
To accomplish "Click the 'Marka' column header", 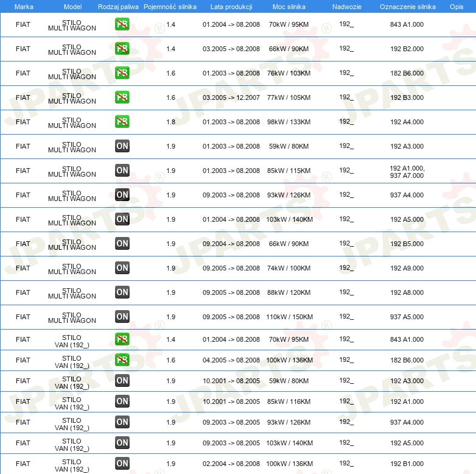I will pos(24,7).
